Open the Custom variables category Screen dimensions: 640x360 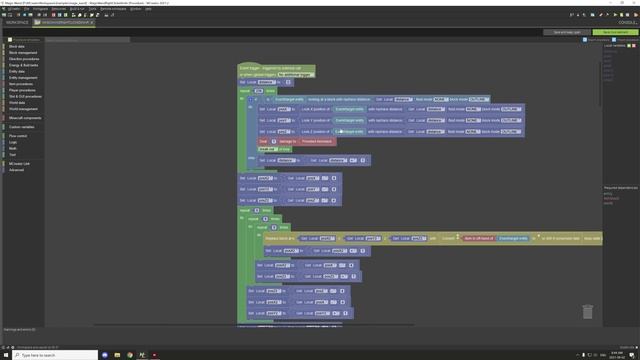(x=22, y=127)
